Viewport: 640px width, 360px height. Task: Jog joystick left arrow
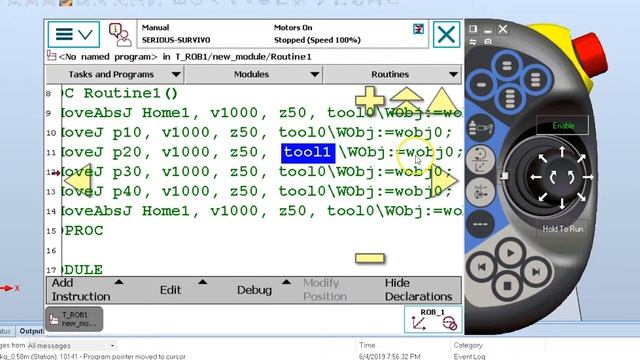click(x=536, y=177)
